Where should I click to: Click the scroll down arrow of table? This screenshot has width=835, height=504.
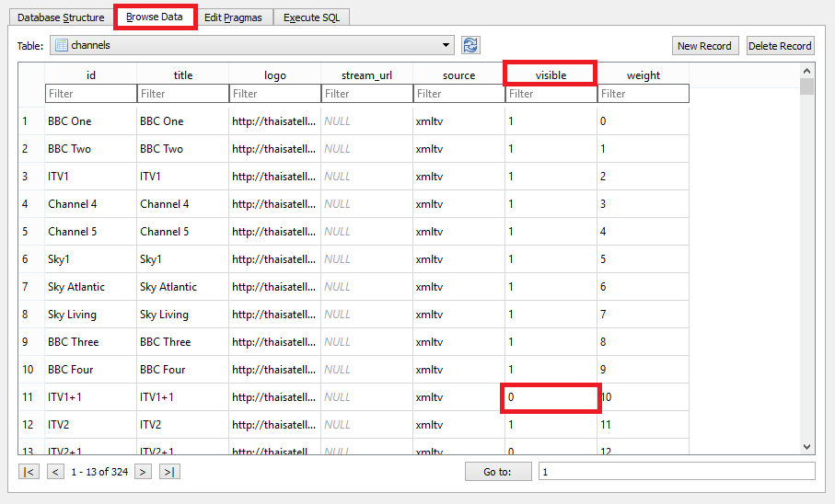pyautogui.click(x=807, y=447)
